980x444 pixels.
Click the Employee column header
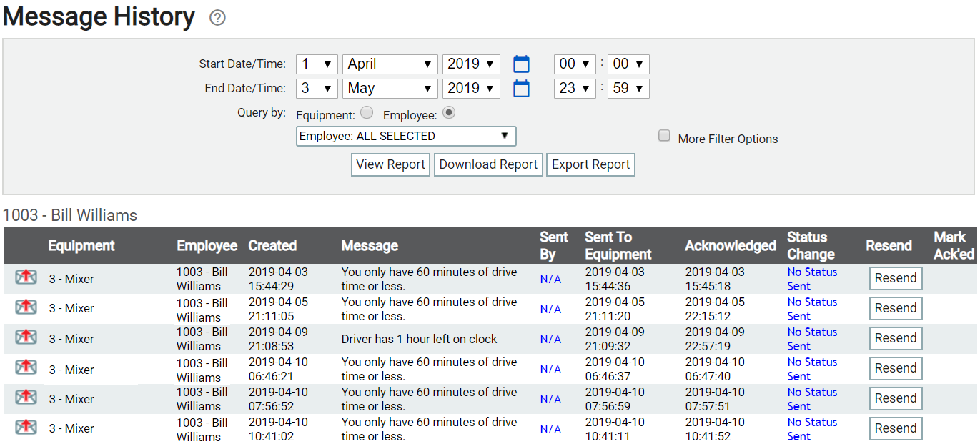tap(207, 245)
